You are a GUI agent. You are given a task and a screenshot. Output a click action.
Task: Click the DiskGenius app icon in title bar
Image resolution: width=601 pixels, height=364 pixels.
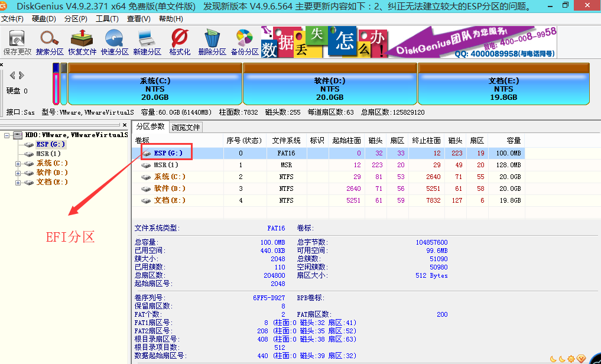coord(4,5)
